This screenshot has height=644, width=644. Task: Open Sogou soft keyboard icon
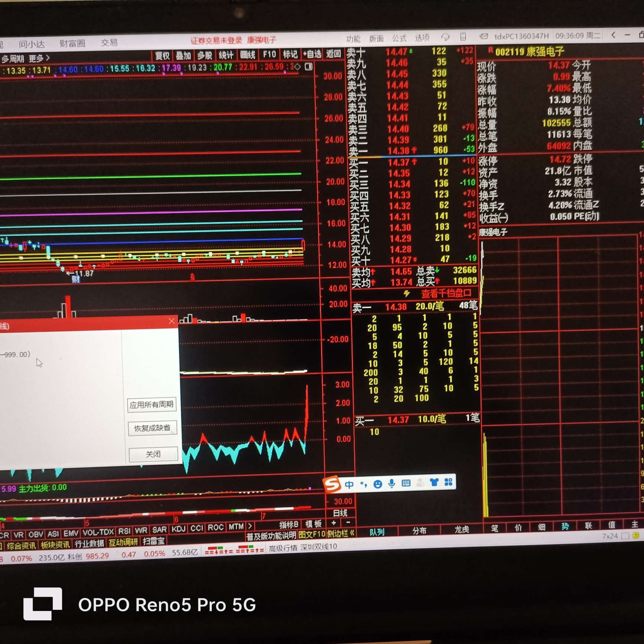coord(406,483)
